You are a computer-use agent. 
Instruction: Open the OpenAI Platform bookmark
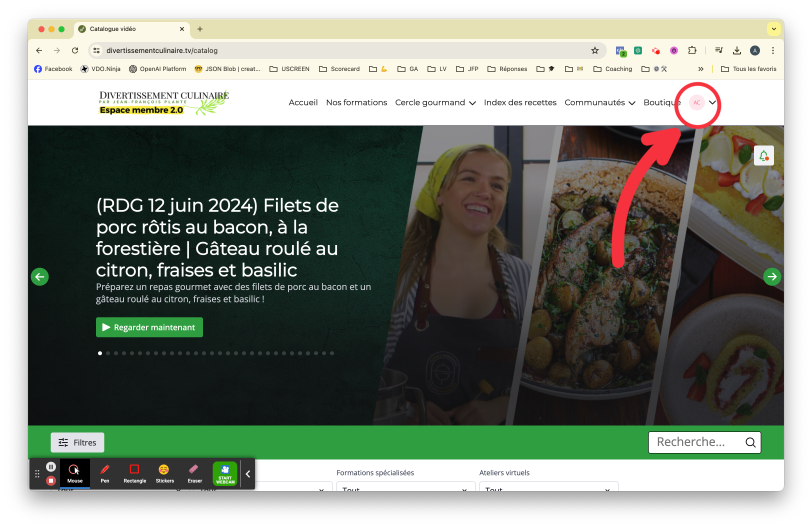coord(157,69)
